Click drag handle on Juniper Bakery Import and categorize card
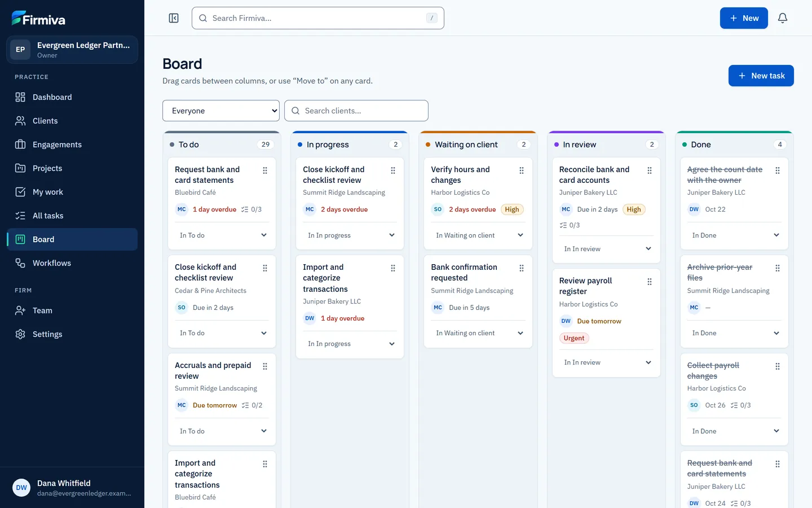The image size is (812, 508). tap(393, 268)
